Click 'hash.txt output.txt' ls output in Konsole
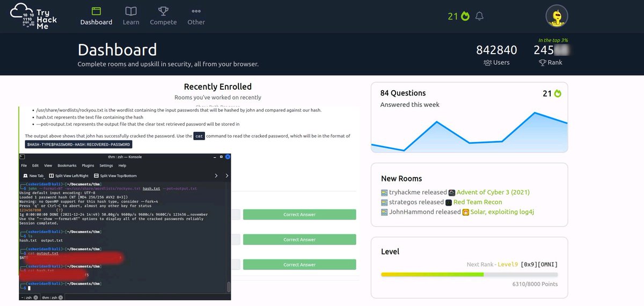This screenshot has width=644, height=306. tap(41, 241)
